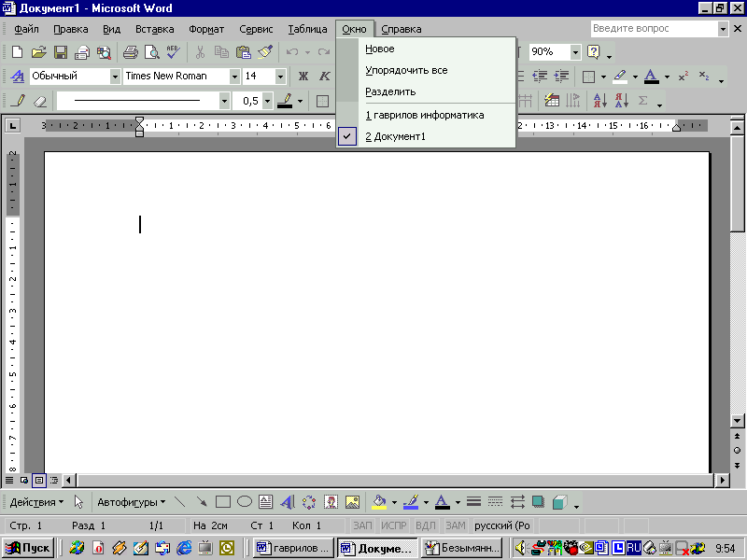This screenshot has height=560, width=747.
Task: Draw a rectangle shape tool
Action: point(223,502)
